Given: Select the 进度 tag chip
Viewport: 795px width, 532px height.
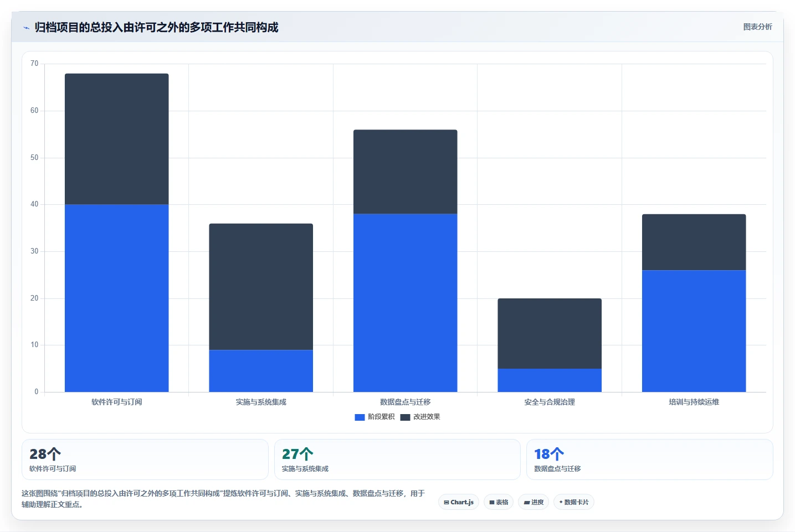Looking at the screenshot, I should click(x=534, y=502).
